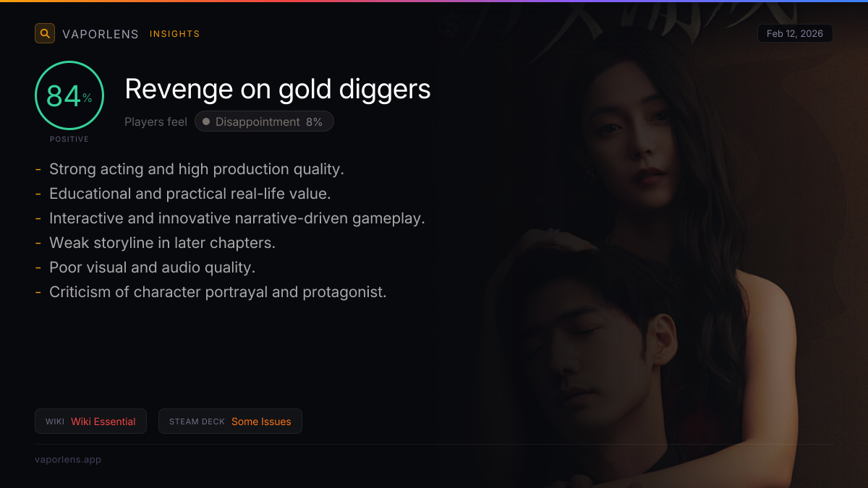Click the VAPORLENS brand name
The height and width of the screenshot is (488, 868).
click(x=101, y=34)
